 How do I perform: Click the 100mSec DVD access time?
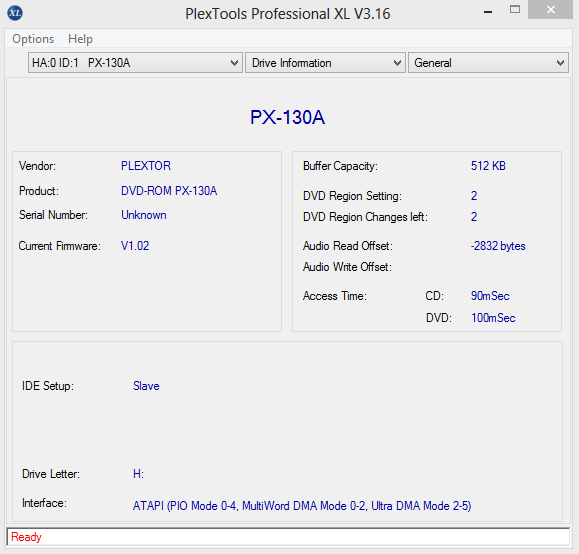tap(493, 318)
